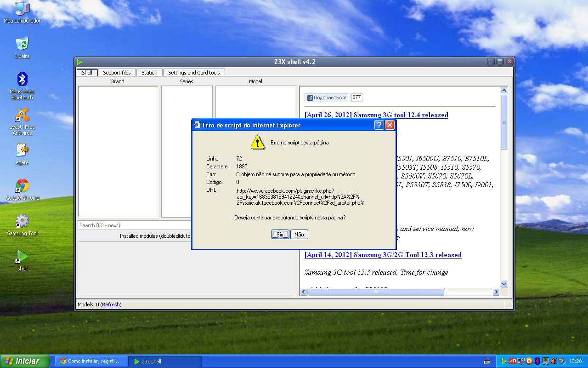Close the Z3X shell window
588x368 pixels.
tap(509, 62)
